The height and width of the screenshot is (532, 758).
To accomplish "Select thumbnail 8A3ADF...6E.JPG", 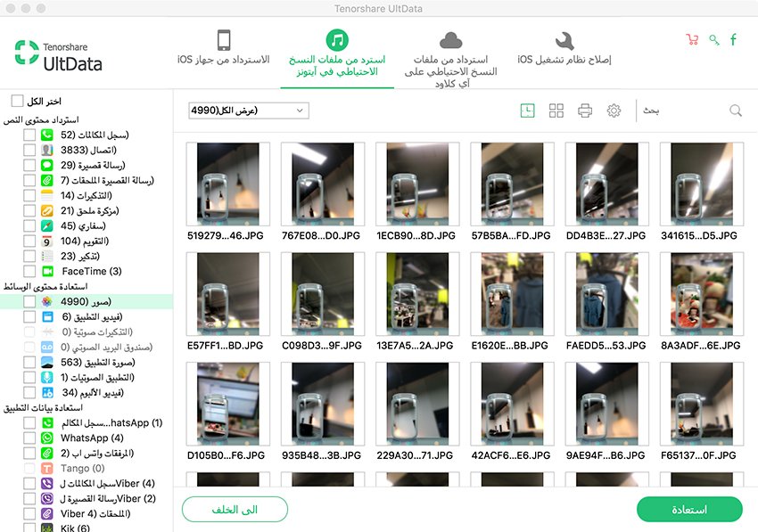I will coord(702,294).
